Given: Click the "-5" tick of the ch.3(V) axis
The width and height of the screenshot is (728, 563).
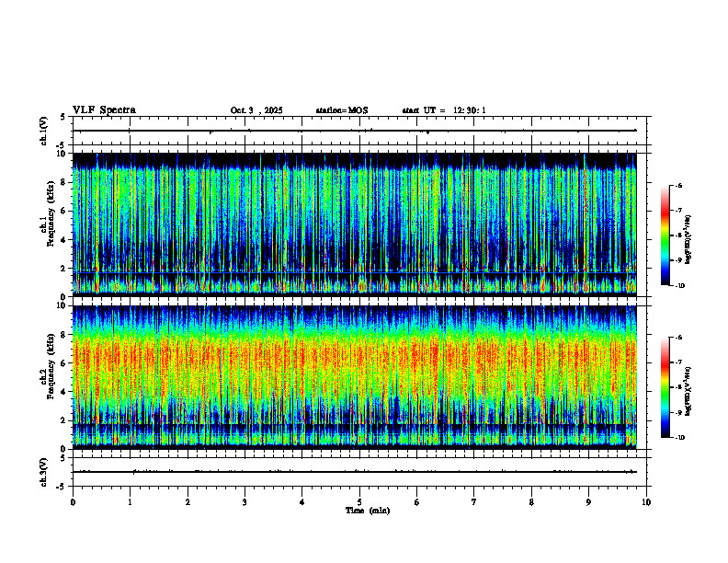Looking at the screenshot, I should [63, 487].
